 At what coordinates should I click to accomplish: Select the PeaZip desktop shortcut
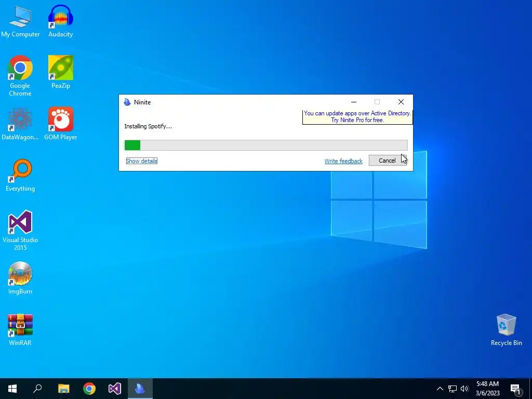[61, 72]
